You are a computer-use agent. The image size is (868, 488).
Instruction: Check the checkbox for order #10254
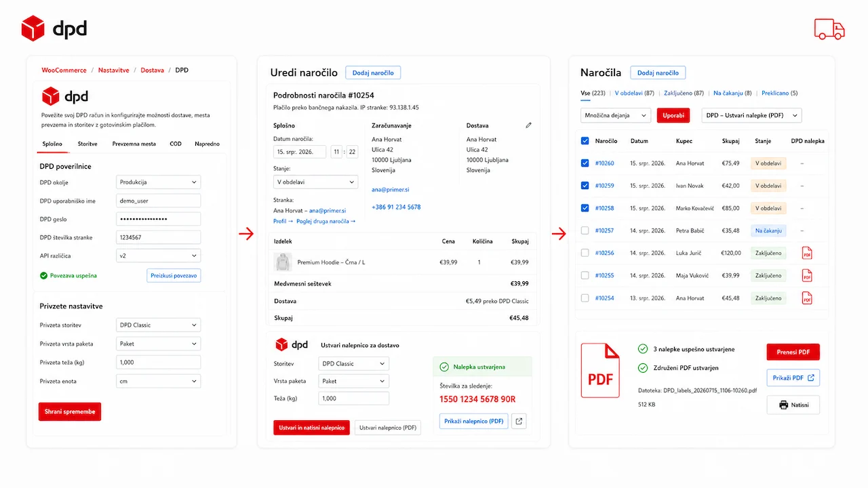[x=585, y=298]
